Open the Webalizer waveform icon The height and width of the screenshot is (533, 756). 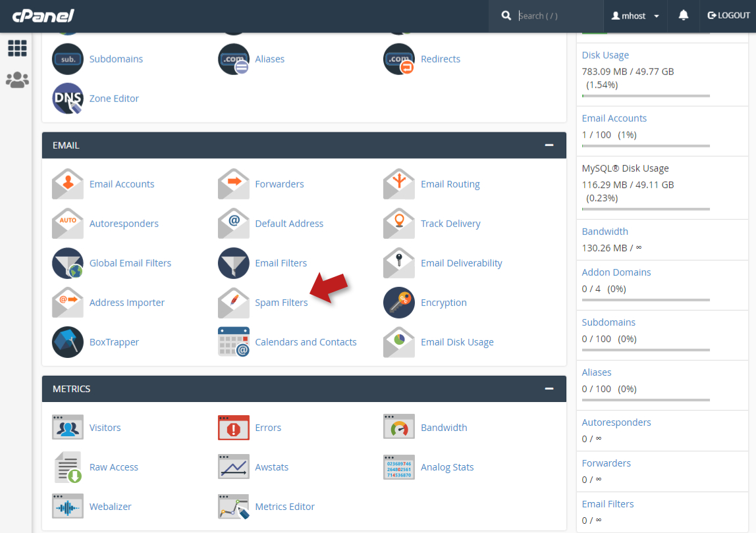[68, 507]
